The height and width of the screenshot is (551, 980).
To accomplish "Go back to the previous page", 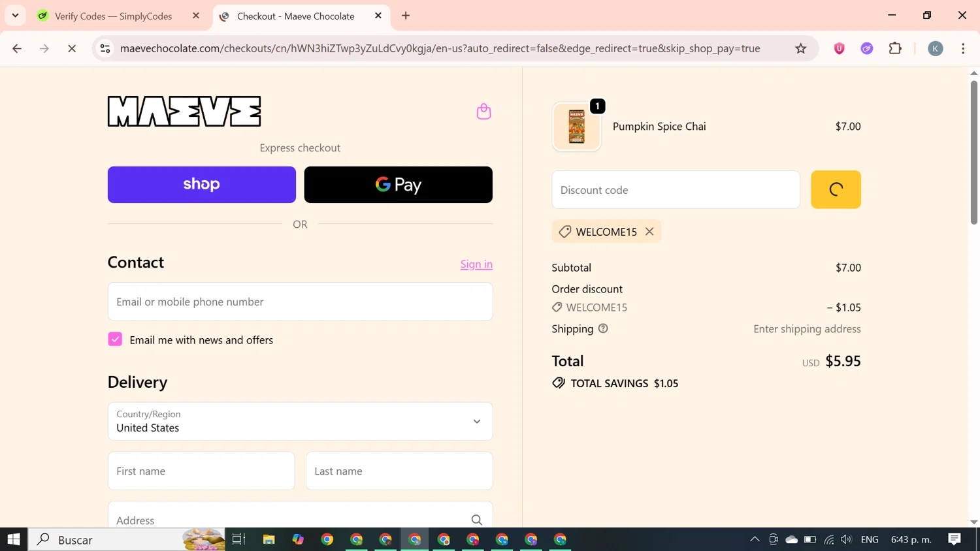I will 17,48.
